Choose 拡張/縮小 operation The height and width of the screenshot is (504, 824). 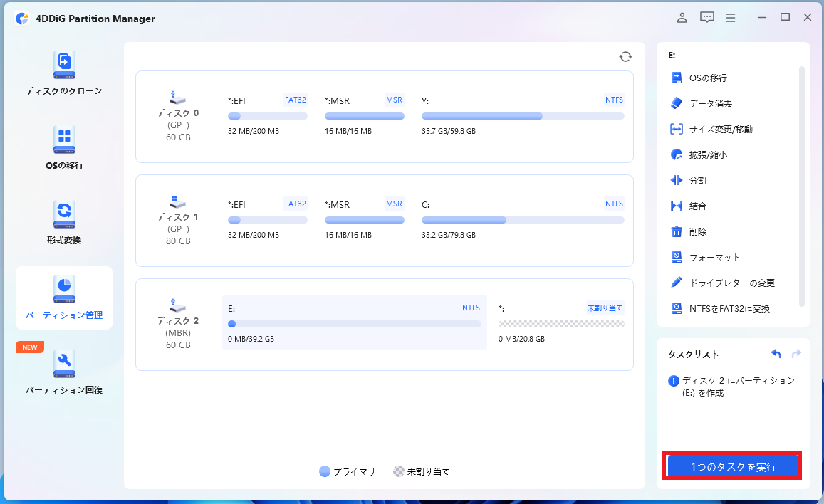[699, 155]
